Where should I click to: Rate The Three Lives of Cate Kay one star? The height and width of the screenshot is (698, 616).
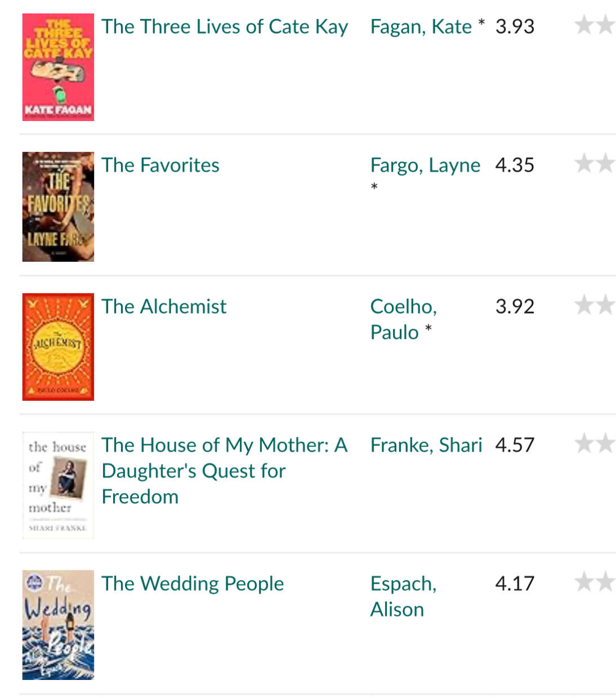[x=584, y=25]
